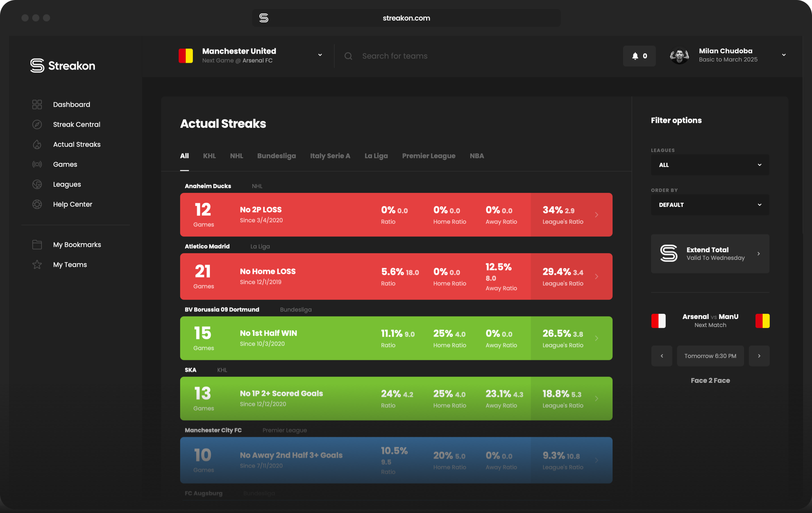
Task: Go to previous match with left arrow
Action: (x=662, y=356)
